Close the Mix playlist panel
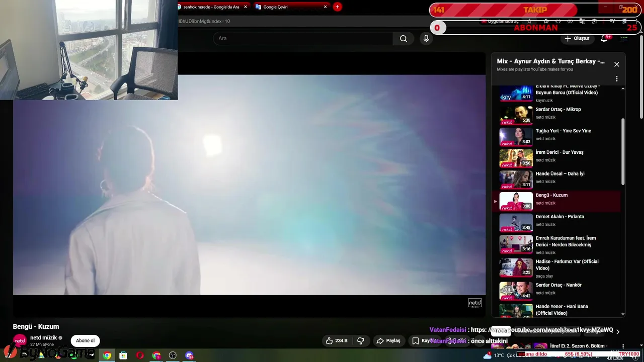Viewport: 644px width, 362px height. 617,64
